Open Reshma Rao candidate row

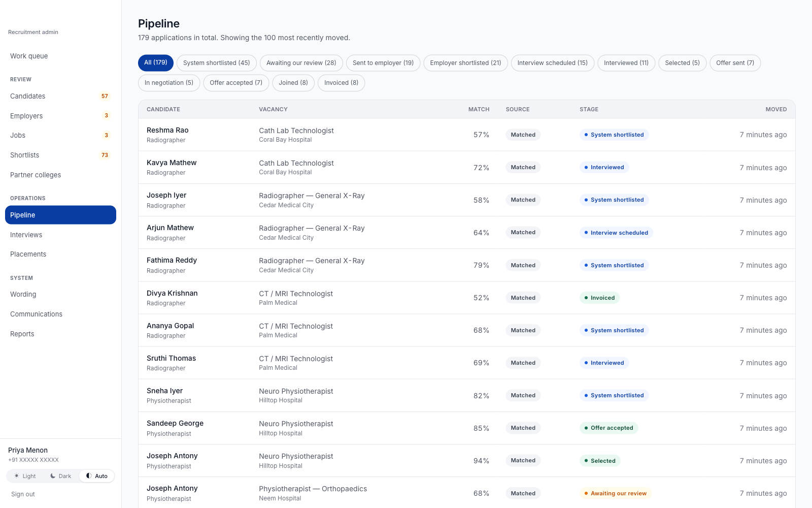(466, 135)
